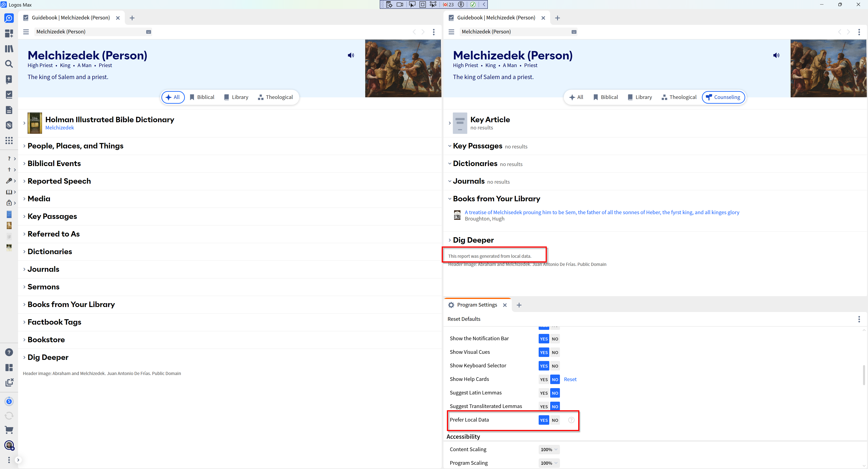
Task: Open the Factbook icon in left sidebar
Action: click(9, 80)
